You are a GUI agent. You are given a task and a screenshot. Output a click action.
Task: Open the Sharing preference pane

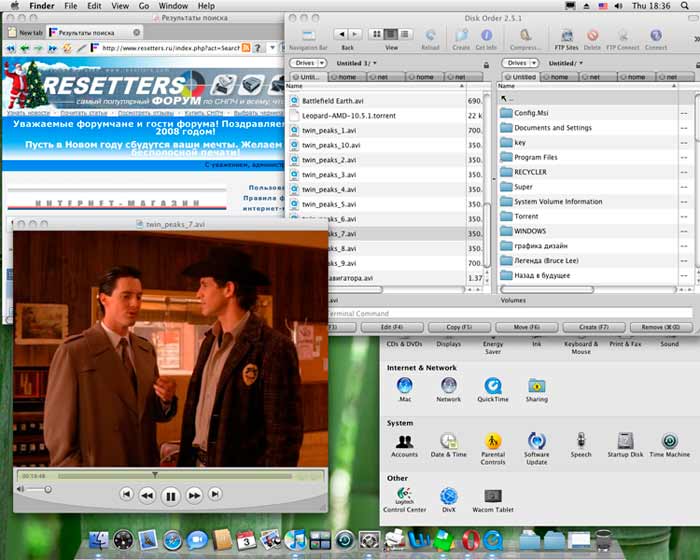(x=537, y=389)
